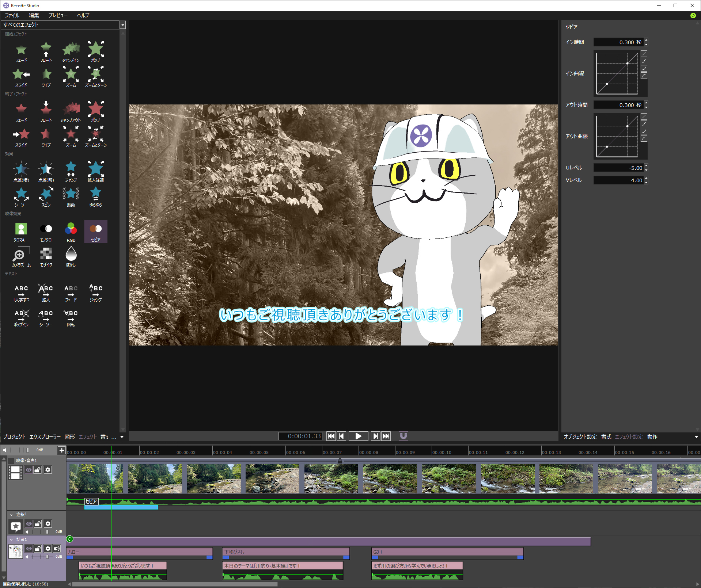Switch to the 動作 tab
This screenshot has height=588, width=701.
(x=652, y=437)
